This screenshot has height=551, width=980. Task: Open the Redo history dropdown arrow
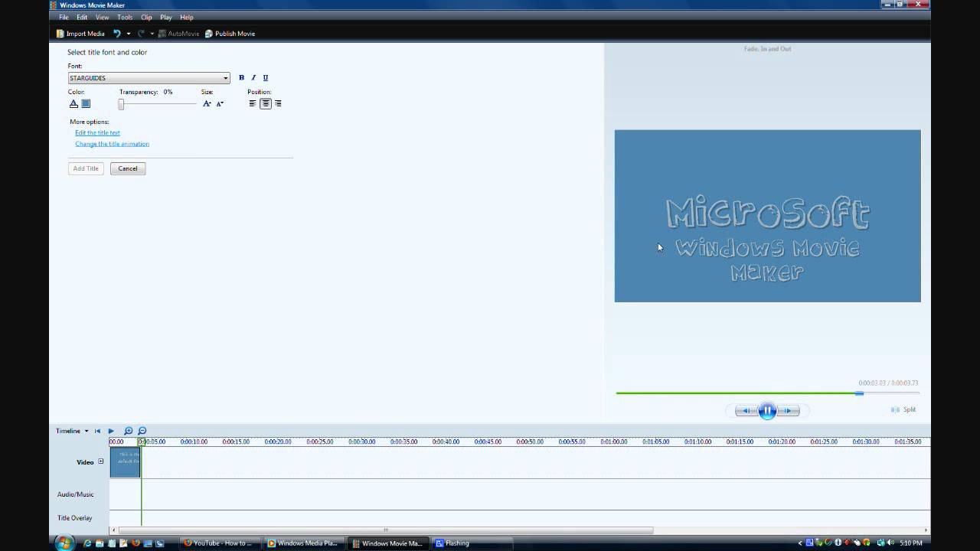tap(152, 34)
